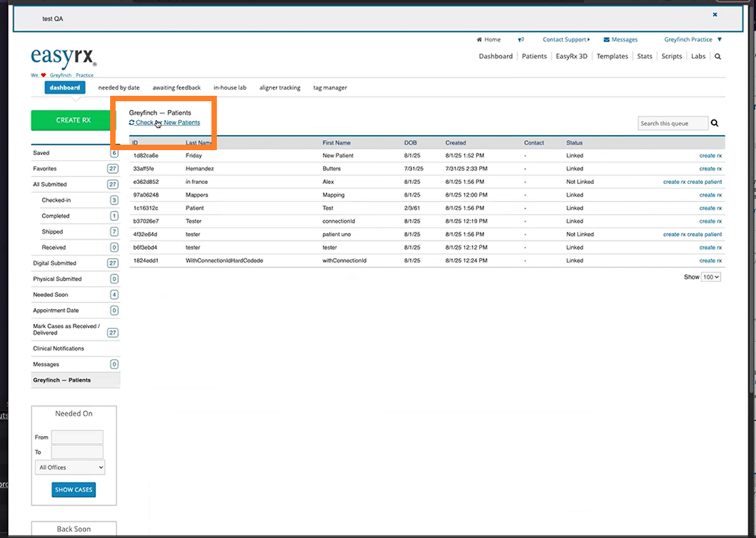
Task: Click the Needed On To date field
Action: [x=77, y=452]
